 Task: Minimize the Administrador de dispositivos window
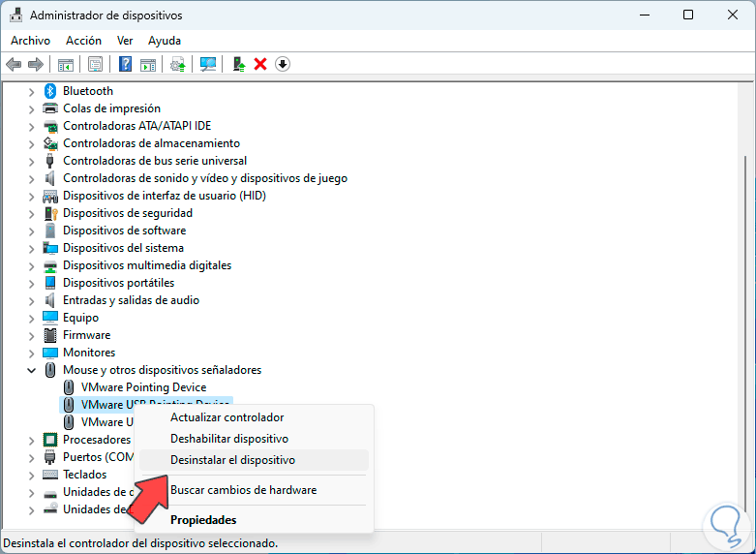pyautogui.click(x=645, y=15)
